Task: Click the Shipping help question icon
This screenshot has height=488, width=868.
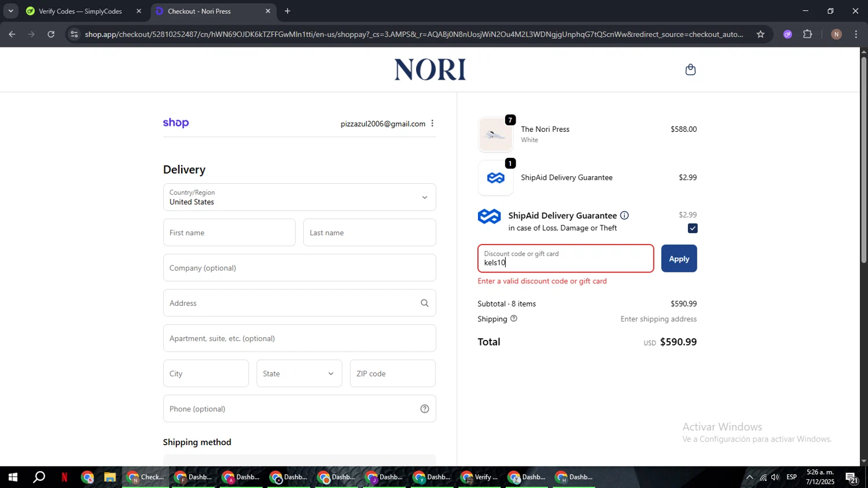Action: coord(513,319)
